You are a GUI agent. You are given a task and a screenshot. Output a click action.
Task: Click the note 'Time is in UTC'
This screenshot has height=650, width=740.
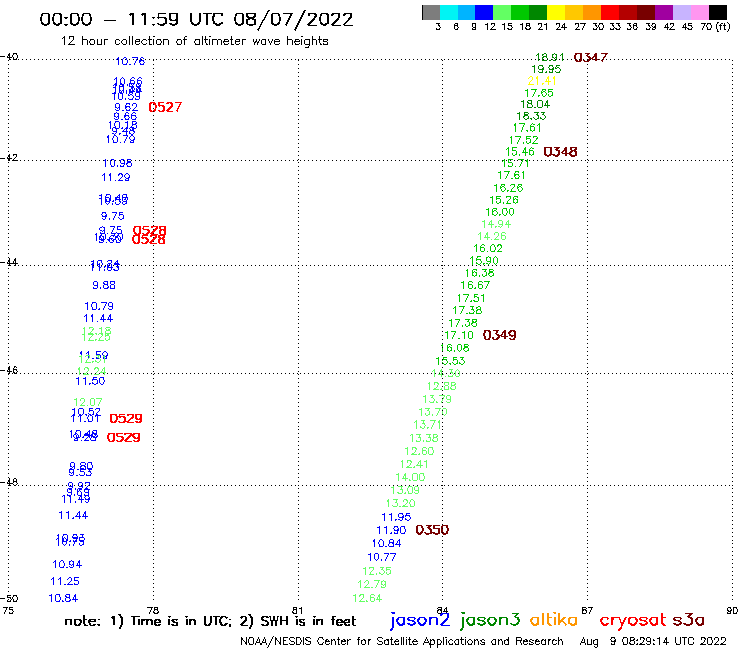point(181,621)
